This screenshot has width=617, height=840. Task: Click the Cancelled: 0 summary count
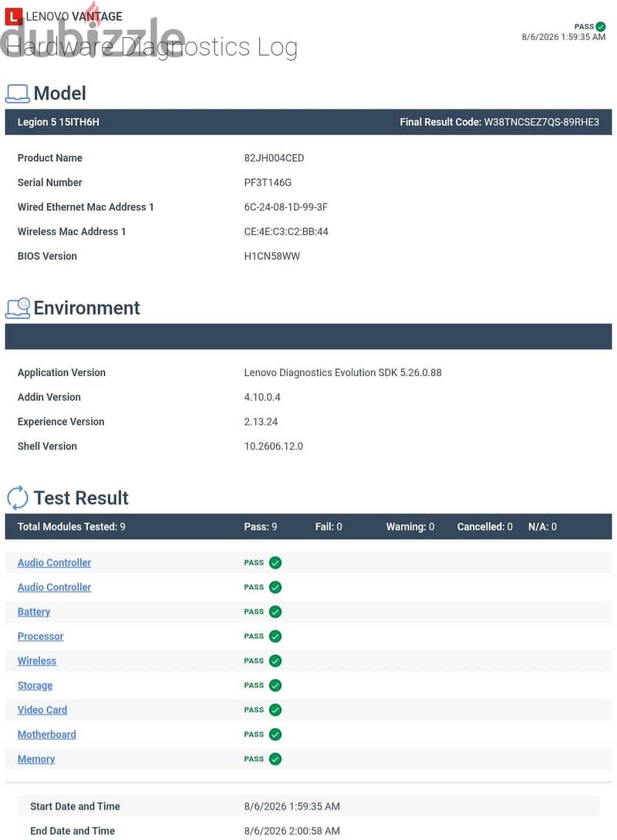484,526
